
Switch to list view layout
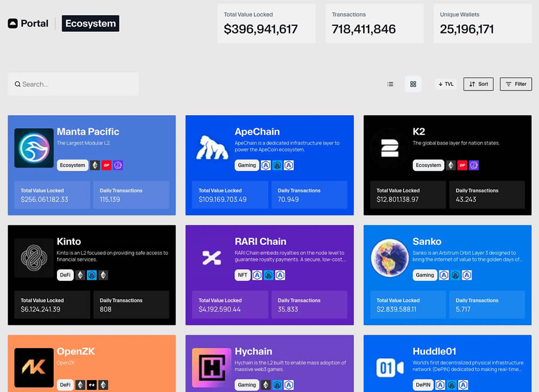pyautogui.click(x=390, y=84)
